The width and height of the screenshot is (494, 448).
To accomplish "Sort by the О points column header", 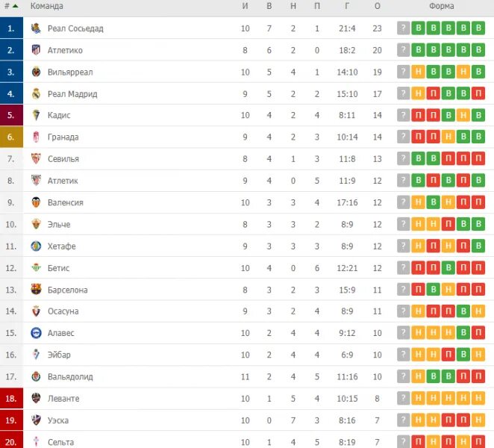I will [377, 6].
